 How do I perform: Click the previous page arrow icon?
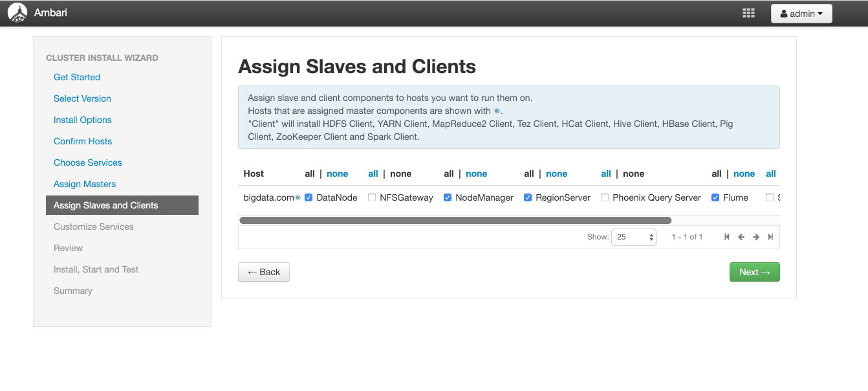pyautogui.click(x=741, y=237)
